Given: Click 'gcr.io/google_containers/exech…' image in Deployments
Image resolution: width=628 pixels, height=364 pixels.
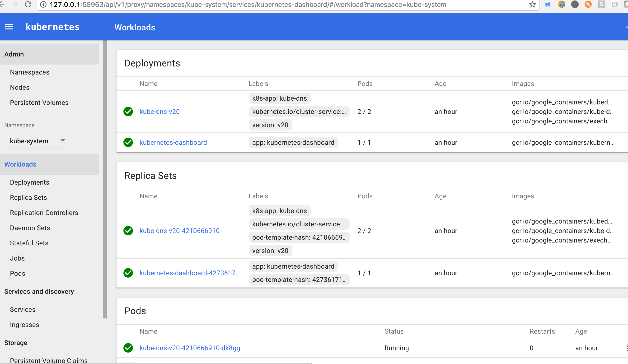Looking at the screenshot, I should tap(562, 121).
